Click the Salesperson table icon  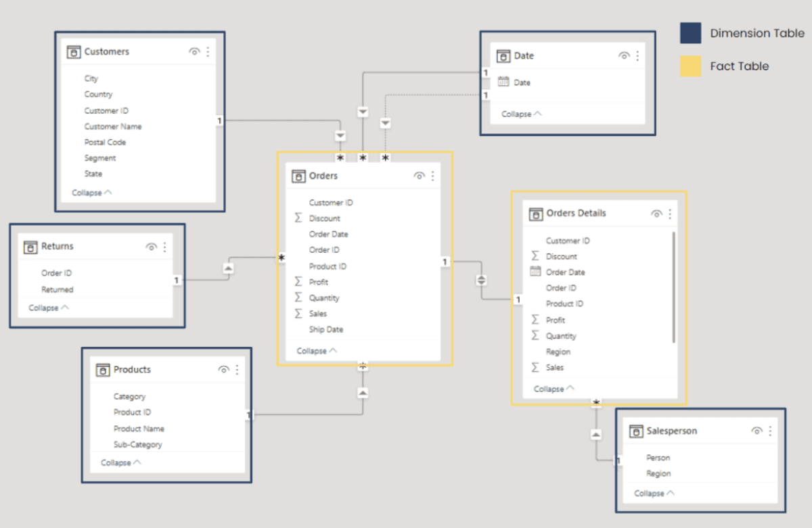(635, 431)
